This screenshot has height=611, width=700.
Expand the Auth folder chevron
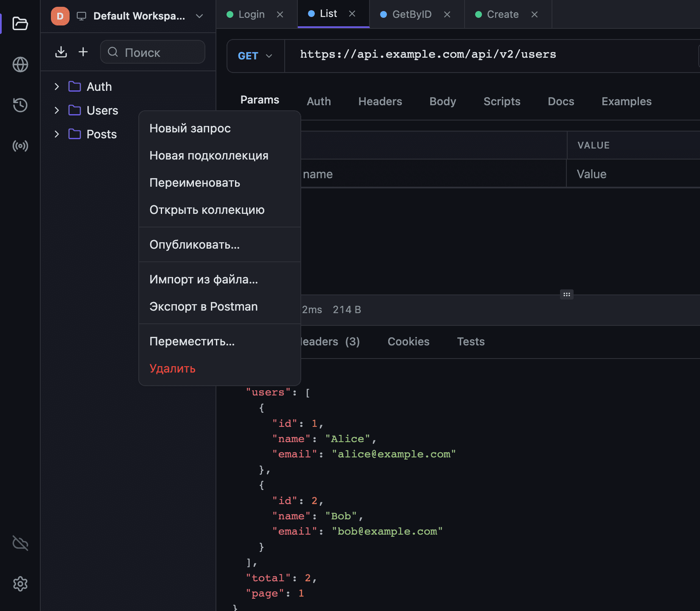pos(57,87)
